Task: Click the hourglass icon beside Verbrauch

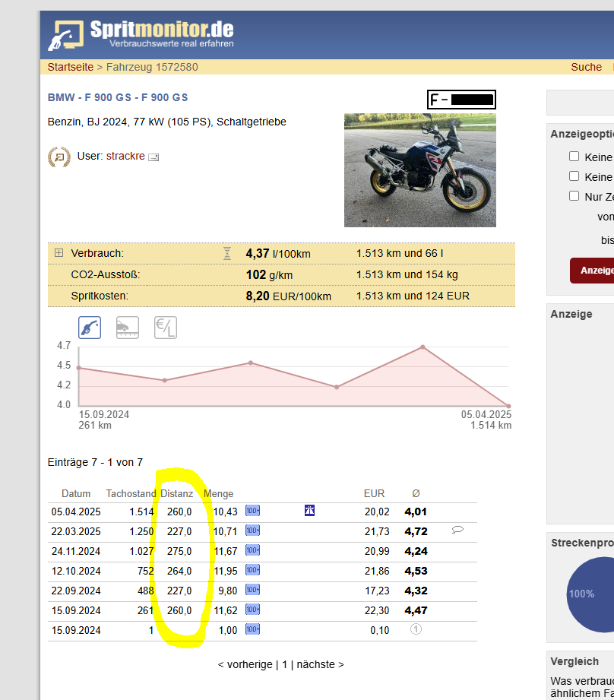Action: click(x=227, y=253)
